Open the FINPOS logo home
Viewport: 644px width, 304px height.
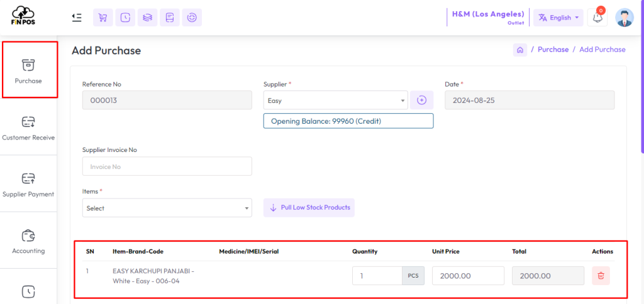pos(23,16)
